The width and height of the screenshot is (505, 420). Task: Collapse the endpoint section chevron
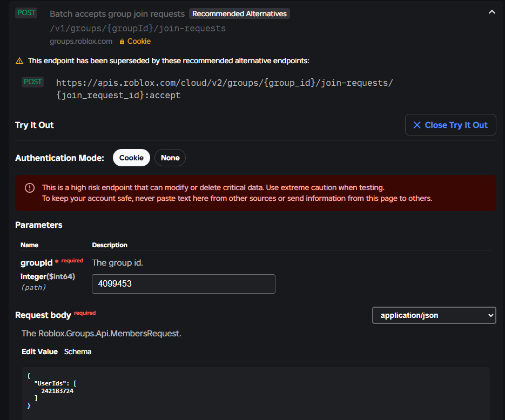click(x=491, y=12)
